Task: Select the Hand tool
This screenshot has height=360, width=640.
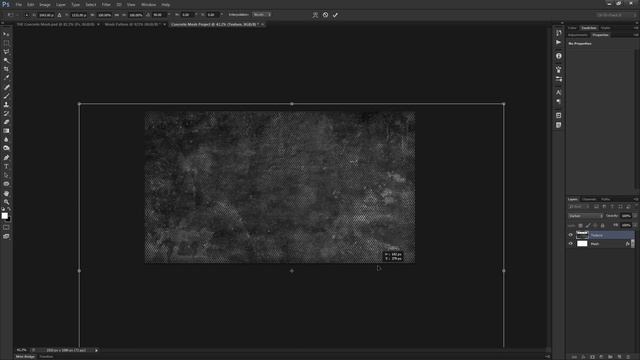Action: tap(6, 193)
